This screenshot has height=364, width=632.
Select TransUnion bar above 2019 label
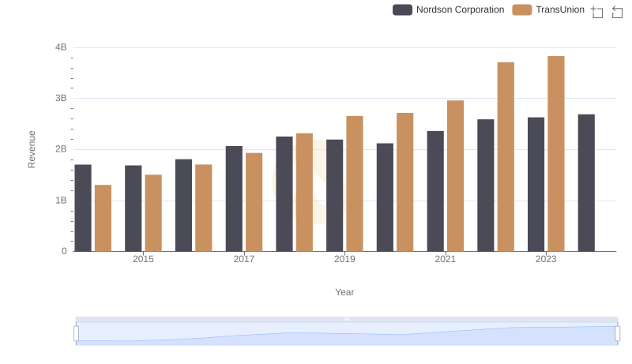tap(355, 184)
